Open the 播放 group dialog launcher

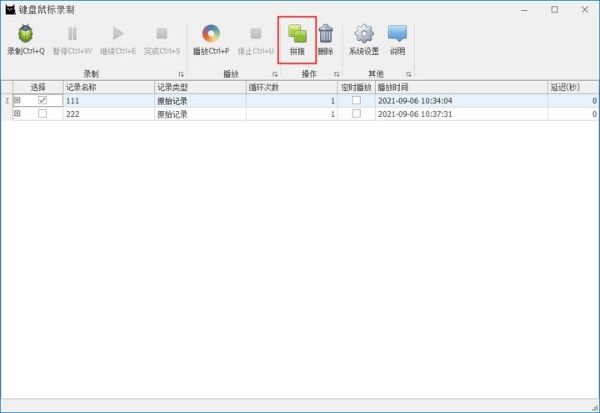275,74
